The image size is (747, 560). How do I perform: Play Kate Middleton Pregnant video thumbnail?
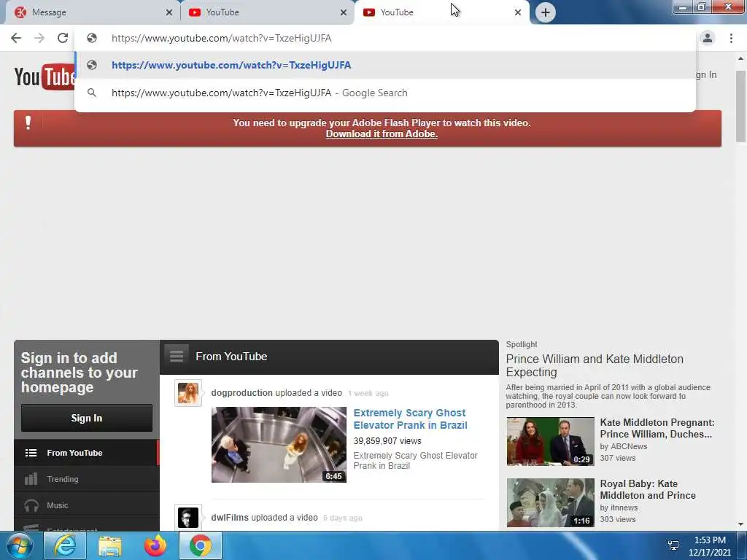pyautogui.click(x=550, y=441)
